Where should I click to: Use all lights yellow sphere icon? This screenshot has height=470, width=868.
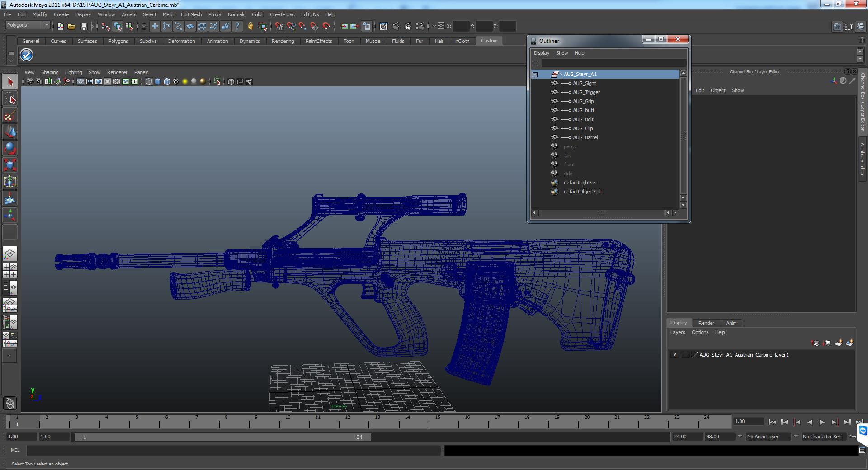[x=185, y=81]
